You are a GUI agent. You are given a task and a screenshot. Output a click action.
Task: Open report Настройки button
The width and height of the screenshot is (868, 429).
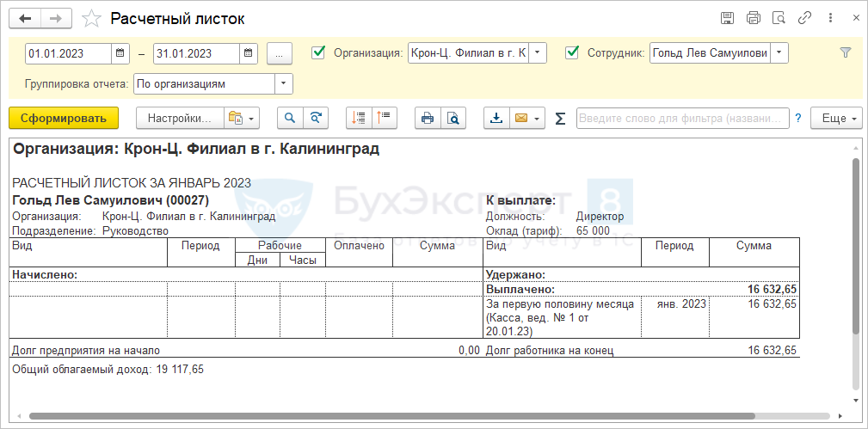(x=179, y=119)
